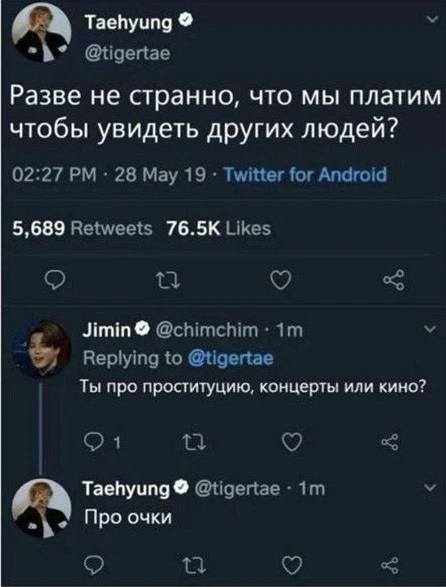Reply to the "Про очки" tweet
Viewport: 446px width, 587px height.
pos(94,565)
